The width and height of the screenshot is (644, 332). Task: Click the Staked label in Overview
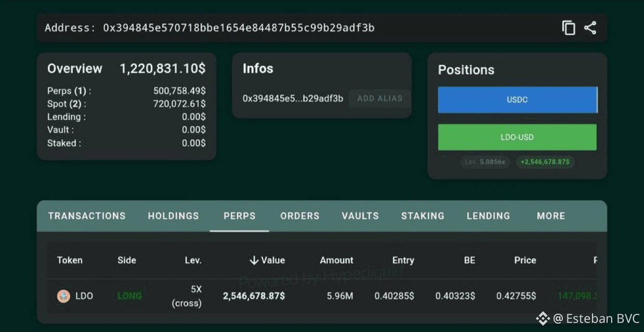(64, 143)
